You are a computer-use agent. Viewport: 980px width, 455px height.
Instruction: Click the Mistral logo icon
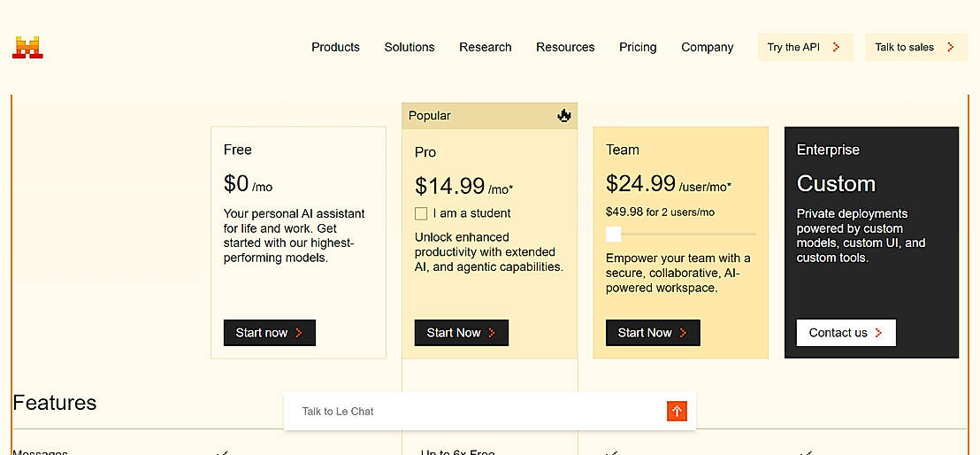tap(27, 48)
